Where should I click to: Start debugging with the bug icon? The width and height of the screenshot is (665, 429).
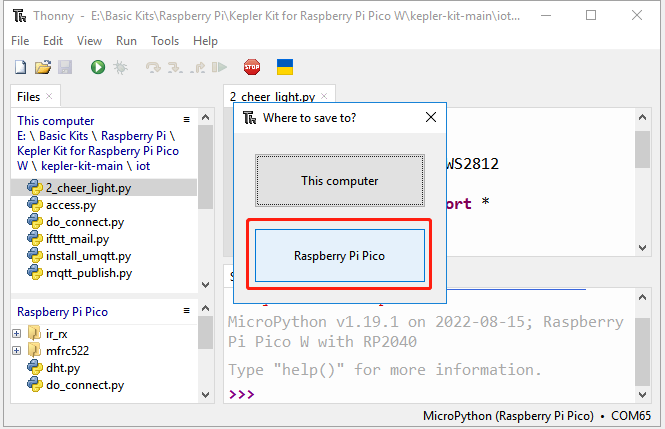120,67
